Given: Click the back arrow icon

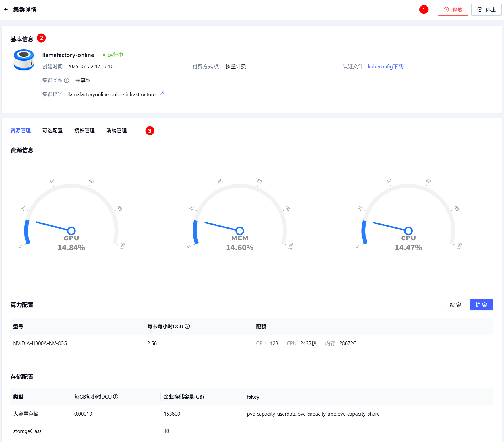Looking at the screenshot, I should click(6, 10).
